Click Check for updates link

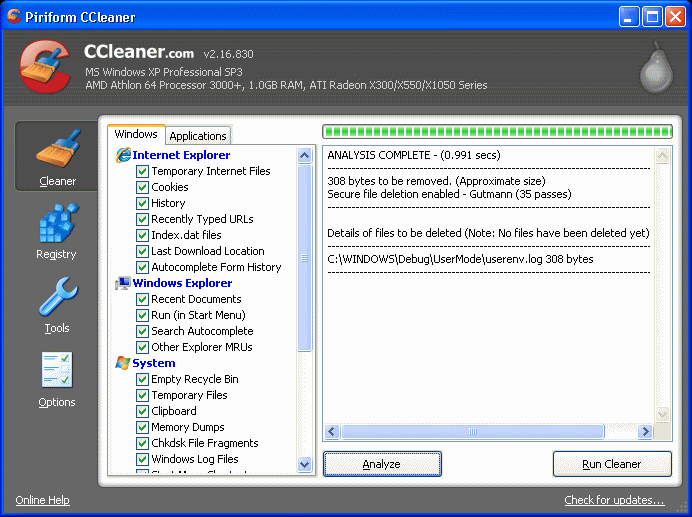pyautogui.click(x=614, y=500)
